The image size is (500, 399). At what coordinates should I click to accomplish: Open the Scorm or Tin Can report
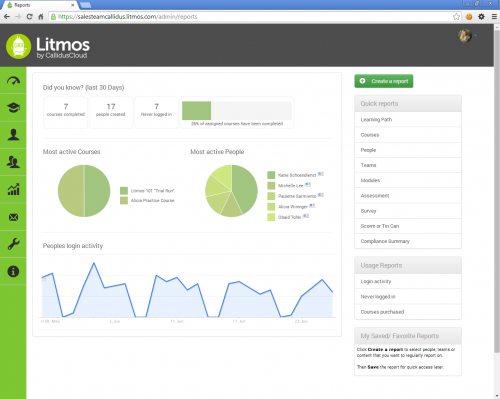408,226
